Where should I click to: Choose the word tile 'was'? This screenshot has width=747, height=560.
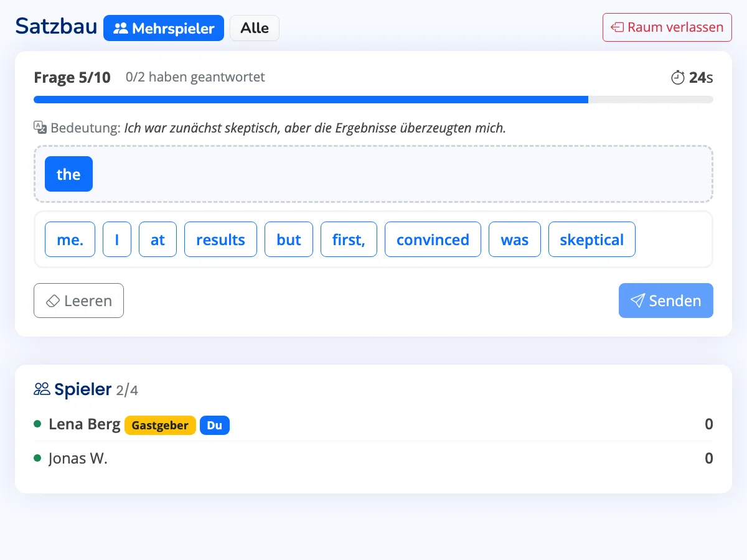515,240
